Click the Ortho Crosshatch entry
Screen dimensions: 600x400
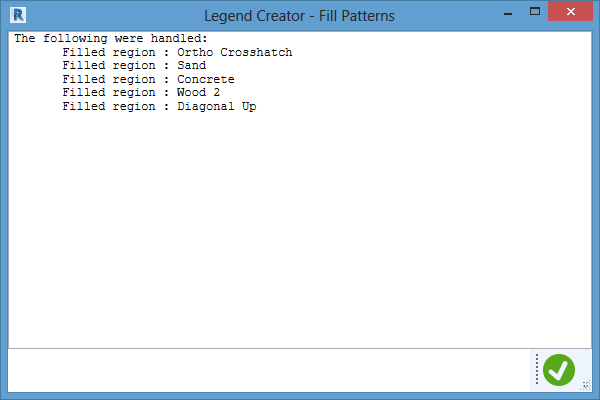tap(235, 52)
